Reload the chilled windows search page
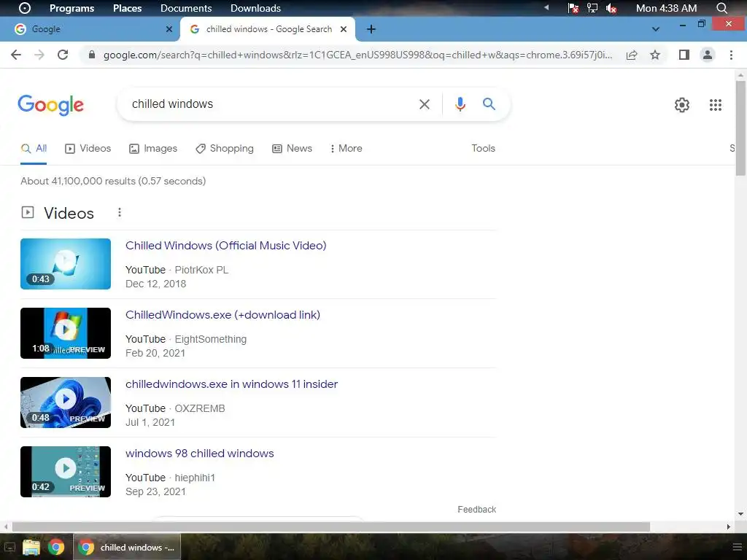The image size is (747, 560). (x=63, y=55)
